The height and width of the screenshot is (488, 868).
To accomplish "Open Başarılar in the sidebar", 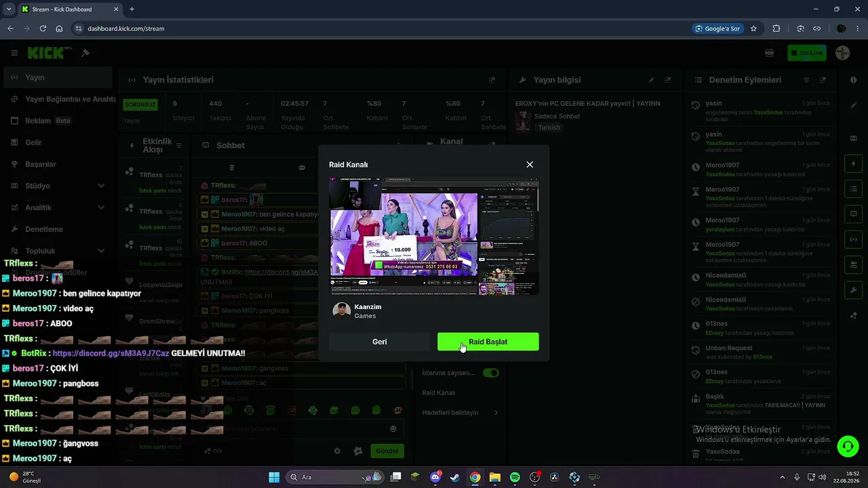I will click(58, 164).
